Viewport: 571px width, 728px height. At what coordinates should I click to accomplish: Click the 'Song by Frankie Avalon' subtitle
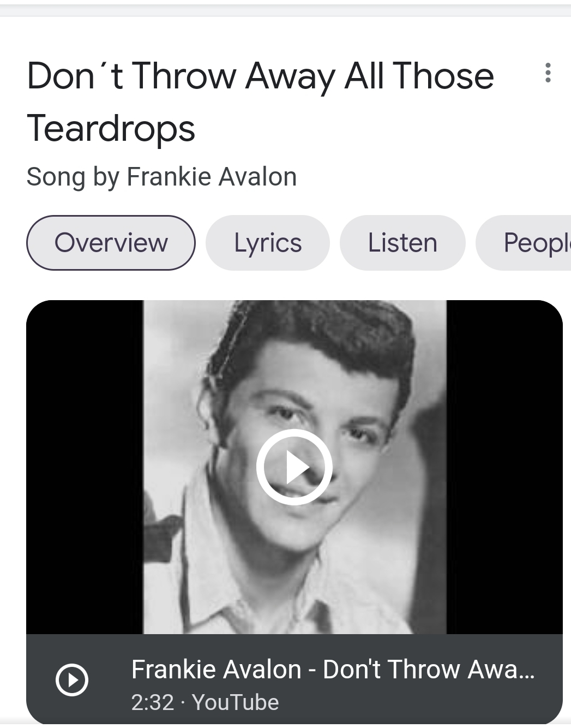pyautogui.click(x=161, y=177)
